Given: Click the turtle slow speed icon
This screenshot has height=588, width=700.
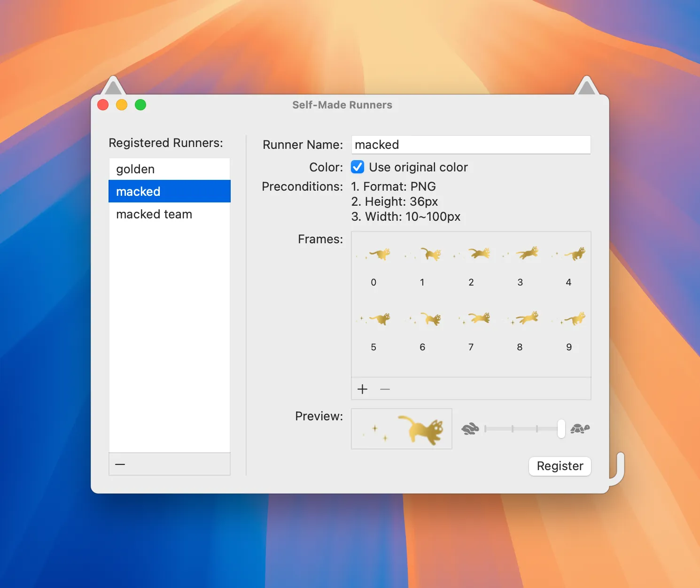Looking at the screenshot, I should (x=580, y=428).
